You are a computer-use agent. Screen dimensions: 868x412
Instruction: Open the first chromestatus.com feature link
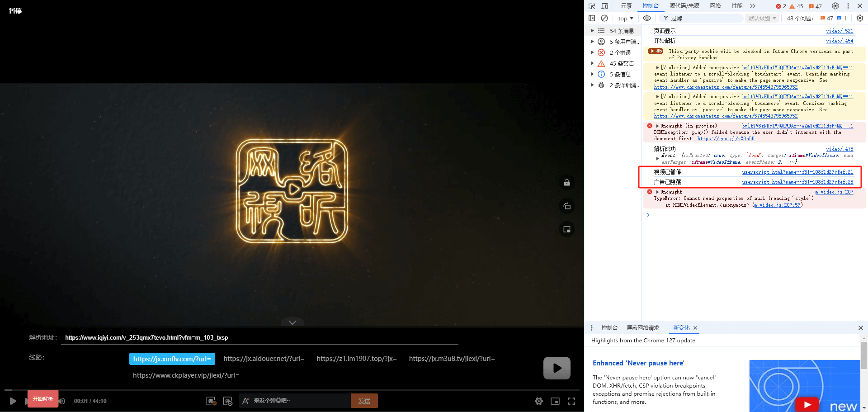(x=726, y=87)
